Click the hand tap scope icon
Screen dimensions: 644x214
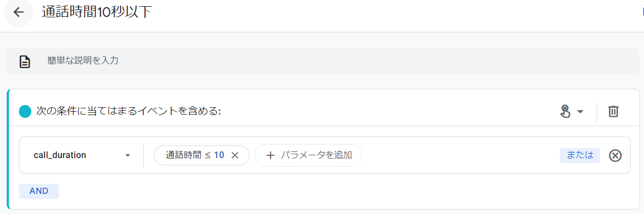[565, 111]
